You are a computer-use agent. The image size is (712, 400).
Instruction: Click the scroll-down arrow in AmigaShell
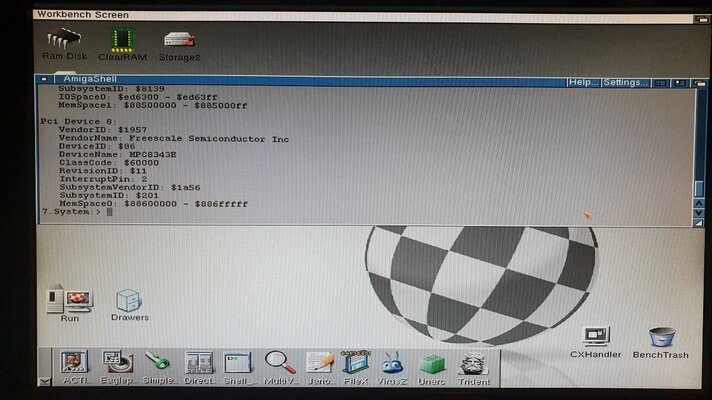click(699, 212)
